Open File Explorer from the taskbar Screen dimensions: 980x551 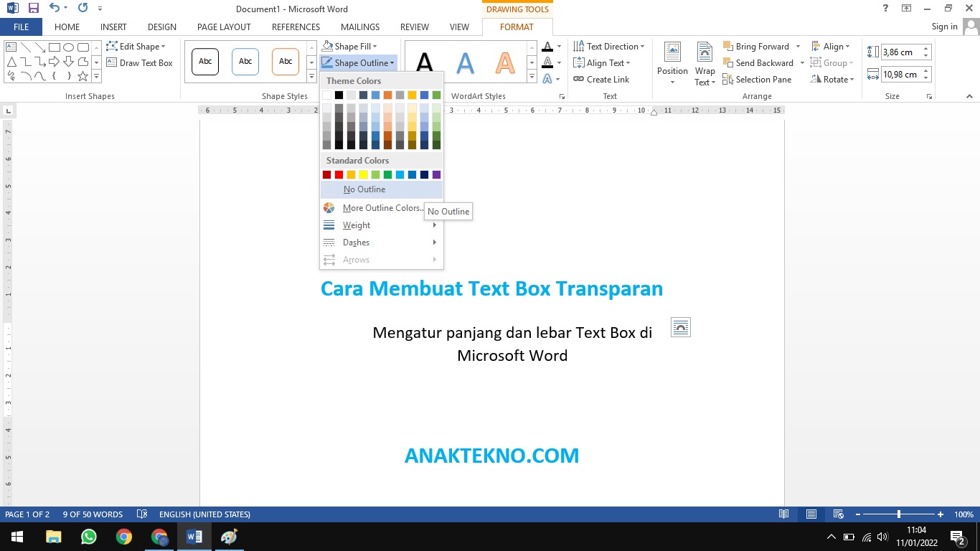tap(54, 537)
